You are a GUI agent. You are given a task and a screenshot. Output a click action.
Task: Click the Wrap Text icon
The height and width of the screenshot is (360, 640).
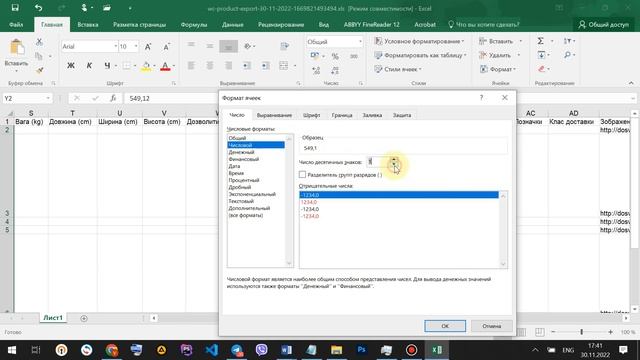coord(284,46)
